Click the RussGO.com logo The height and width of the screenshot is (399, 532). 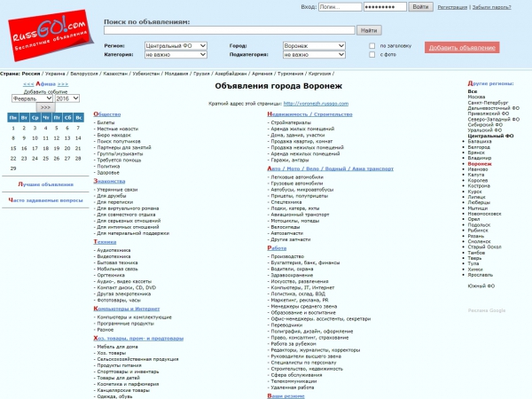[51, 35]
